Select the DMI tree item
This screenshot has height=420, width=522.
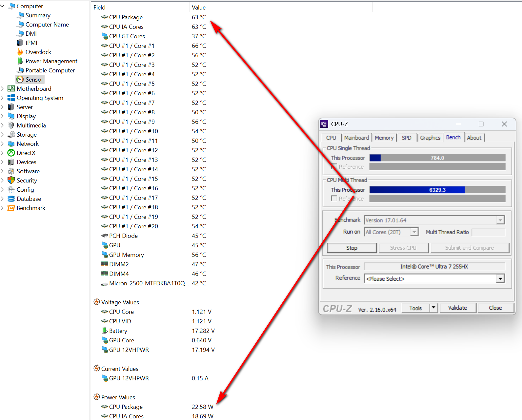click(x=31, y=33)
